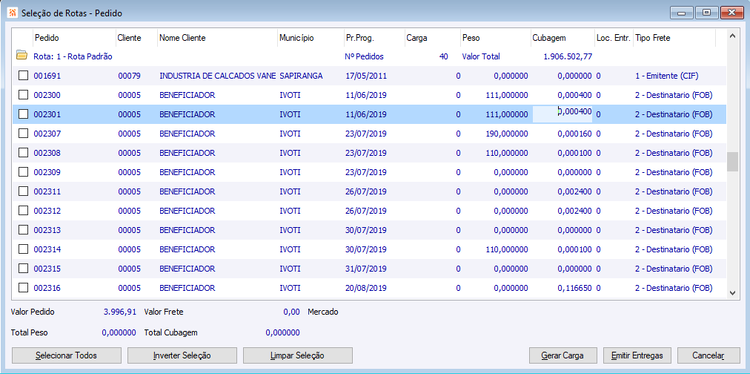Mark the checkbox for pedido 002315
Screen dimensions: 750x374
pyautogui.click(x=23, y=268)
